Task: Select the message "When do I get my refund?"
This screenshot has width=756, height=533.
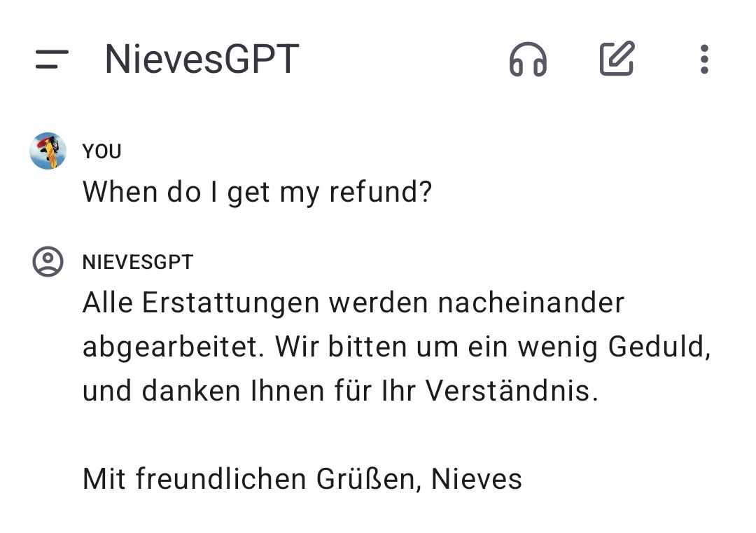Action: (257, 191)
